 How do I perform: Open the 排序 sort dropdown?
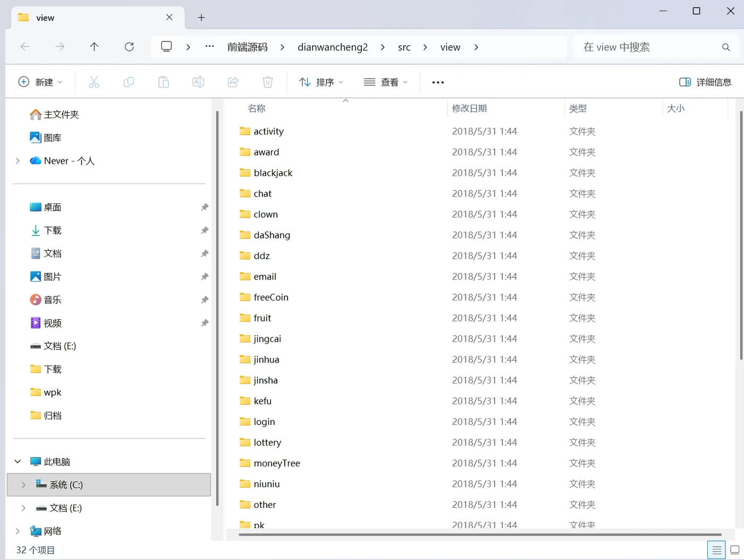pyautogui.click(x=321, y=82)
